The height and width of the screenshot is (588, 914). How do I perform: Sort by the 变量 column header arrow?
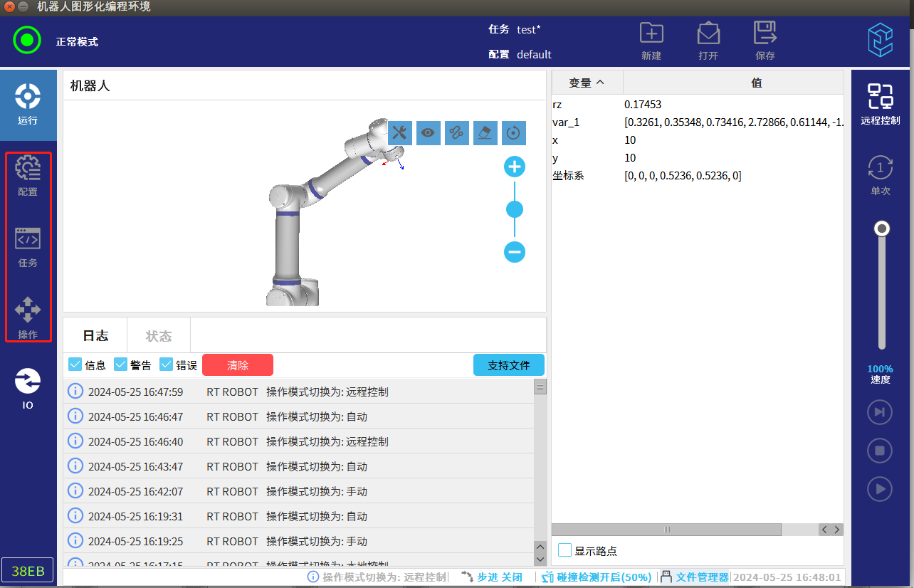click(x=600, y=83)
